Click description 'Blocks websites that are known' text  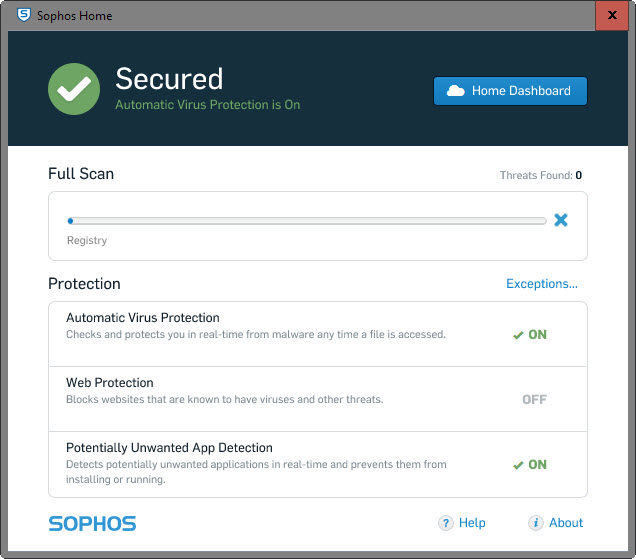coord(225,400)
